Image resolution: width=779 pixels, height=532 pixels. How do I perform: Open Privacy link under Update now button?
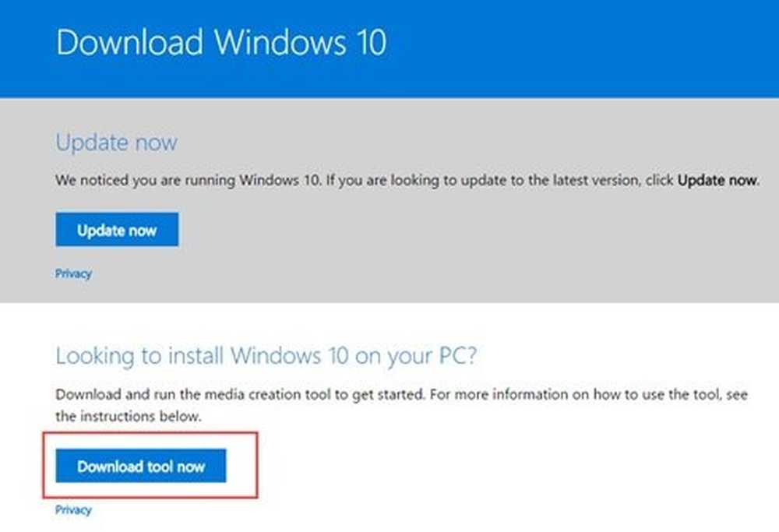[73, 273]
